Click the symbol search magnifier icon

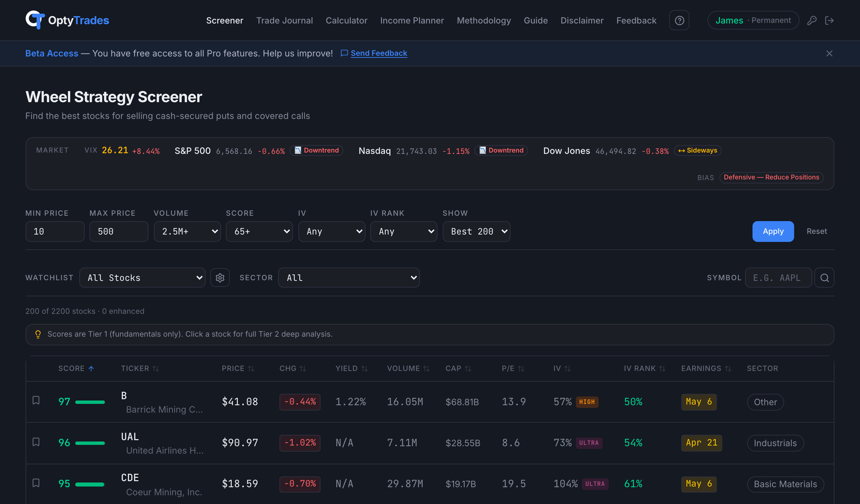824,278
